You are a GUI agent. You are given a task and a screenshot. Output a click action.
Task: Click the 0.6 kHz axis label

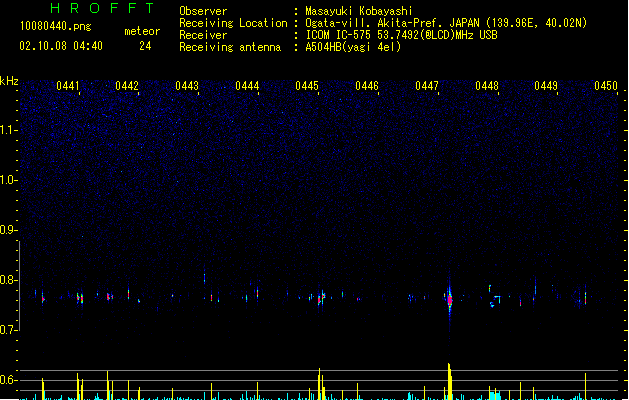tap(8, 380)
